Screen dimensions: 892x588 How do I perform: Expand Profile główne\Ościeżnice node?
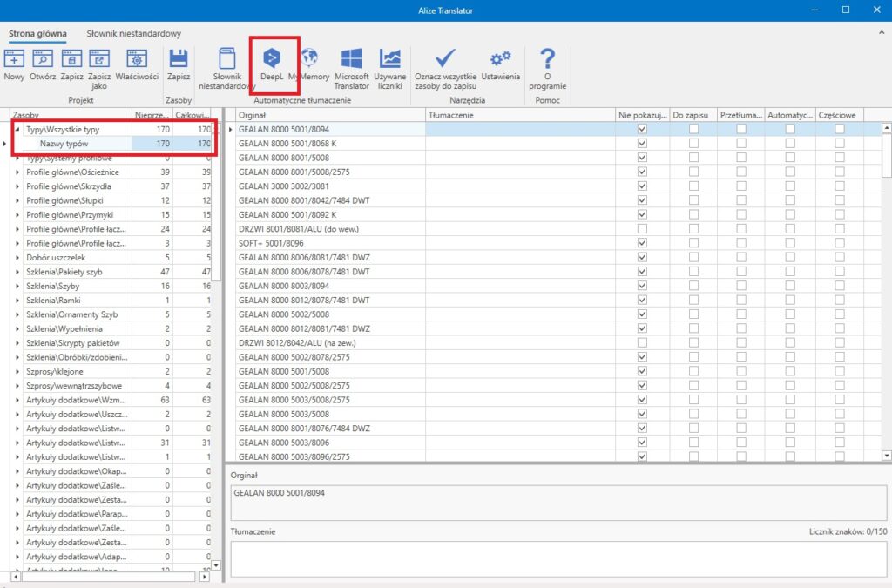[17, 172]
